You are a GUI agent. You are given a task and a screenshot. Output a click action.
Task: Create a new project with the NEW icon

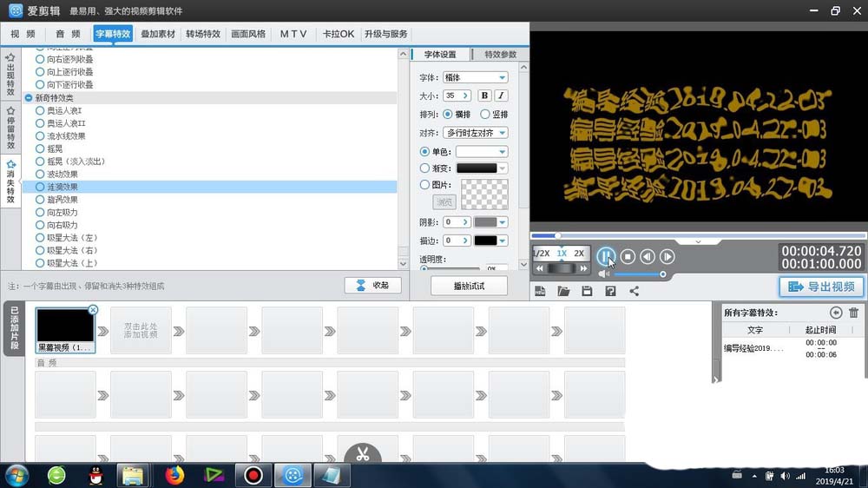(x=540, y=292)
